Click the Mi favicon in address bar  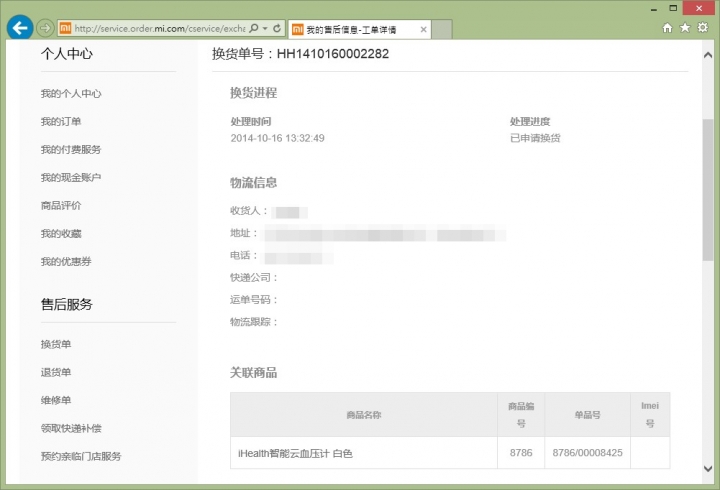(66, 28)
